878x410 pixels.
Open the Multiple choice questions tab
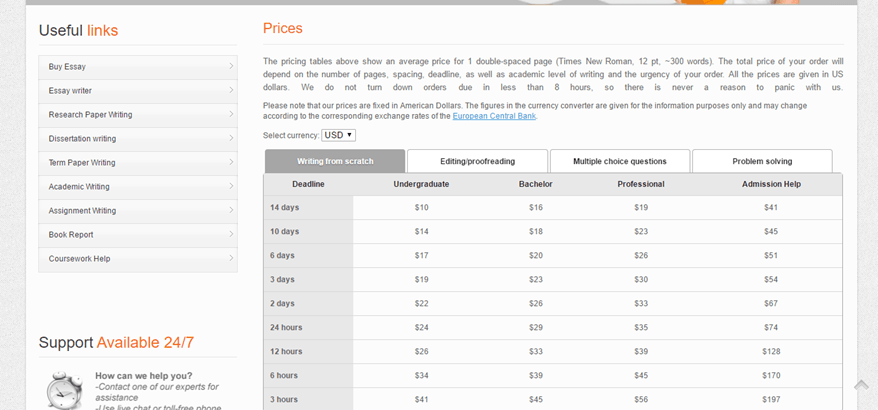tap(620, 161)
